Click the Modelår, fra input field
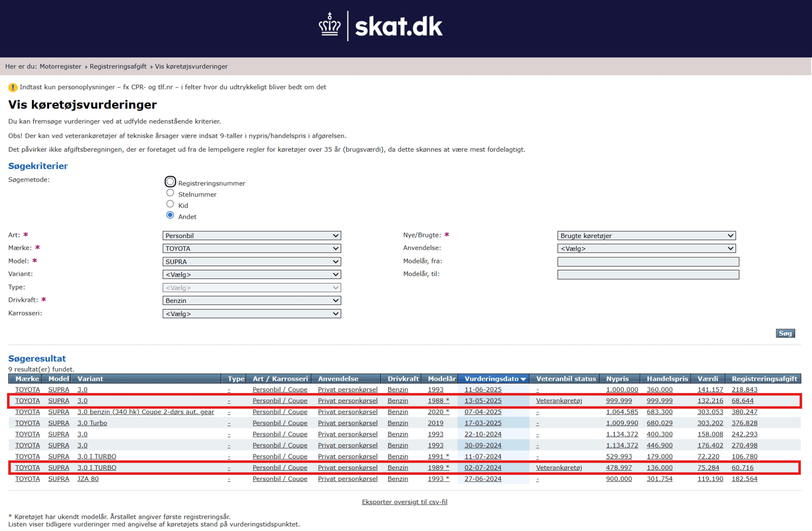The width and height of the screenshot is (812, 531). 648,262
